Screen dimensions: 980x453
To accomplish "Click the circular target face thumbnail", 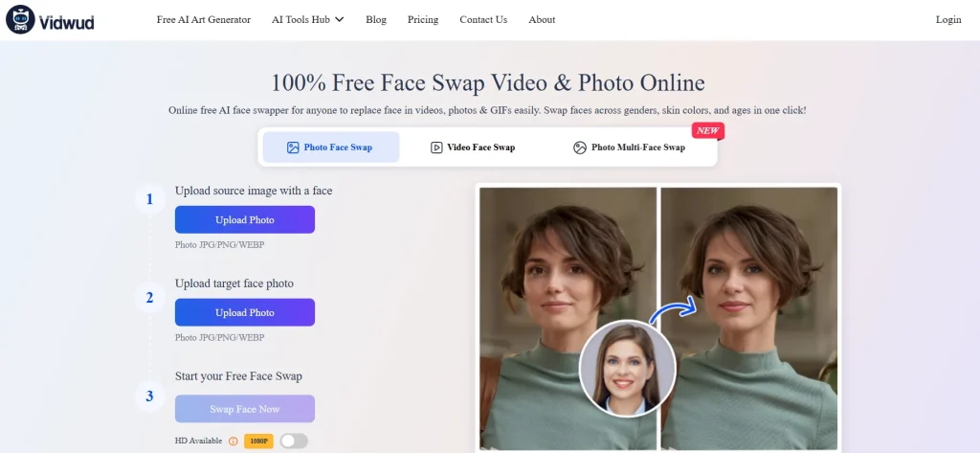I will click(627, 369).
